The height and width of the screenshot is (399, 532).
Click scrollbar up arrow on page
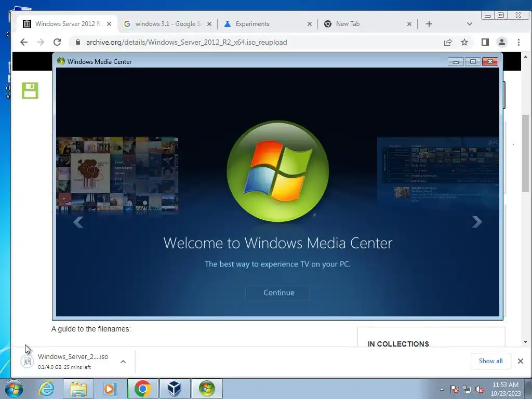click(x=525, y=57)
